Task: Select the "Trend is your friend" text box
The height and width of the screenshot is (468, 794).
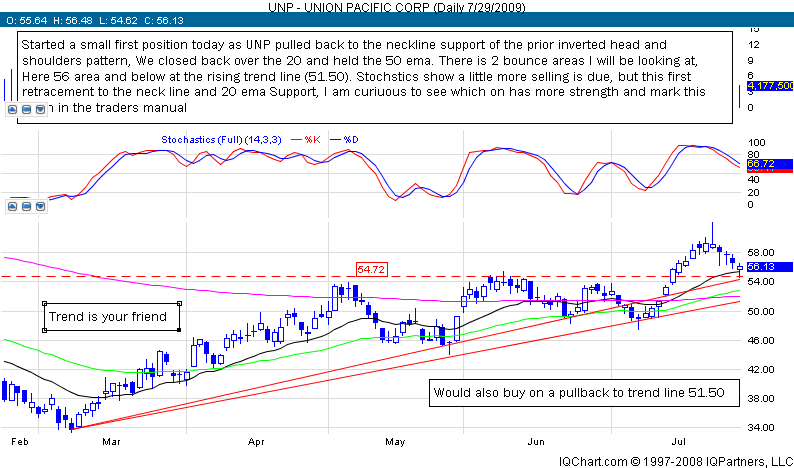Action: pos(111,318)
